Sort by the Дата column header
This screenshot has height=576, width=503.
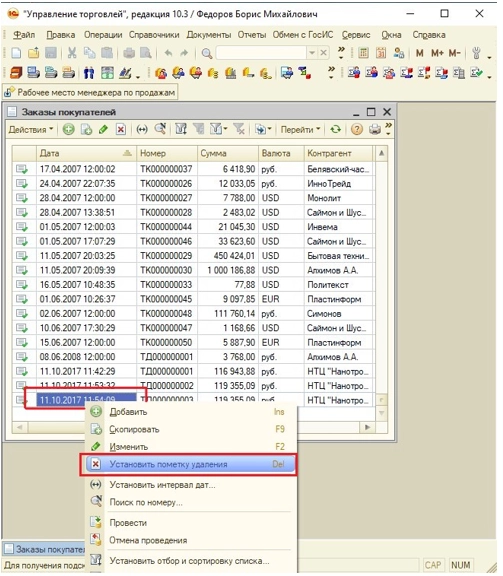pyautogui.click(x=86, y=153)
